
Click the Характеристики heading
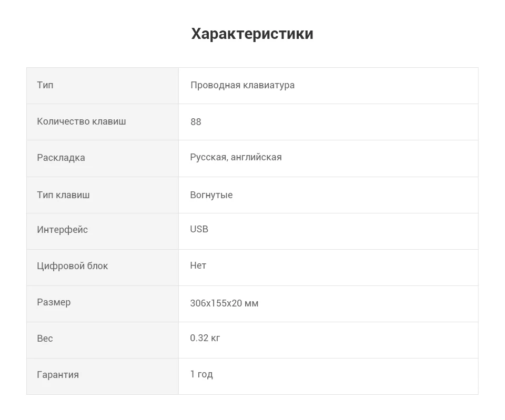pos(252,34)
